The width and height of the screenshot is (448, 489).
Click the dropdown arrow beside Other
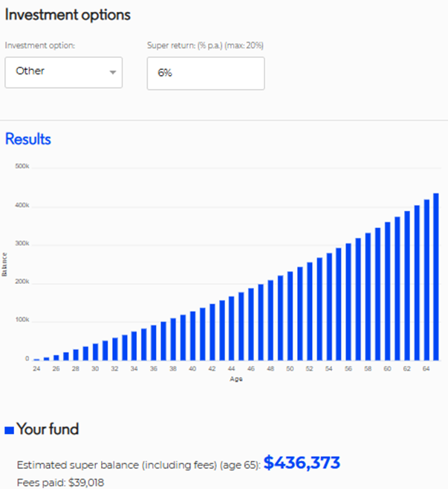(x=113, y=73)
